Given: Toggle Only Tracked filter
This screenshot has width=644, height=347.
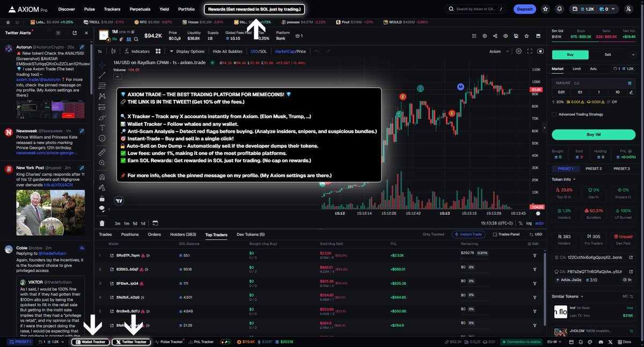Looking at the screenshot, I should (433, 234).
